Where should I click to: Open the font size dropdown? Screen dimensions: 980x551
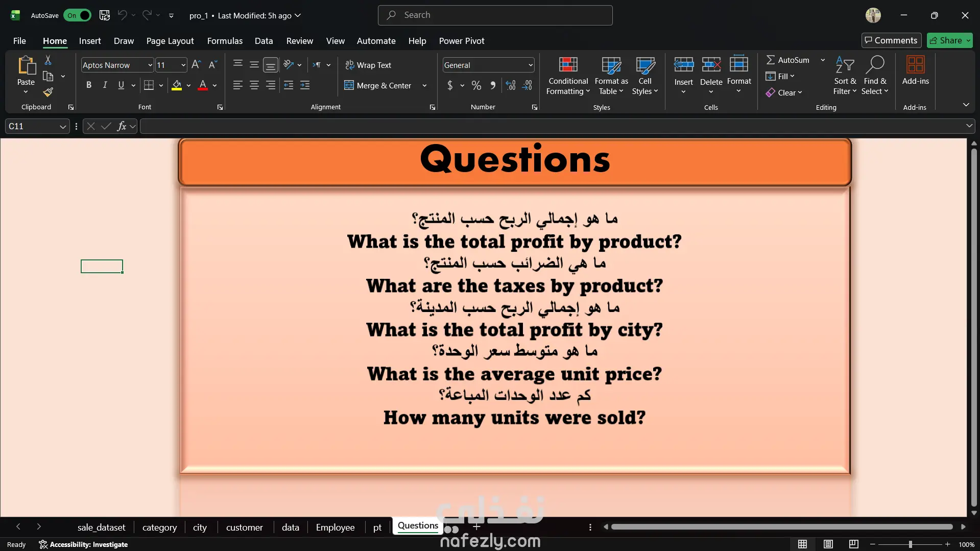[183, 65]
